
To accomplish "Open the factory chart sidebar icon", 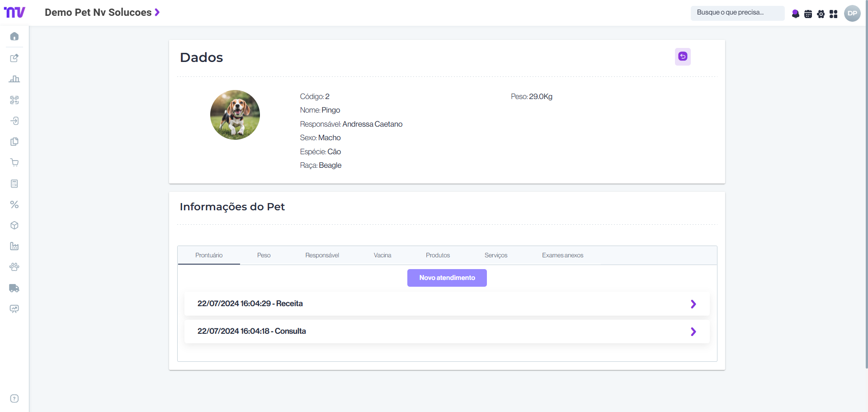I will [14, 246].
